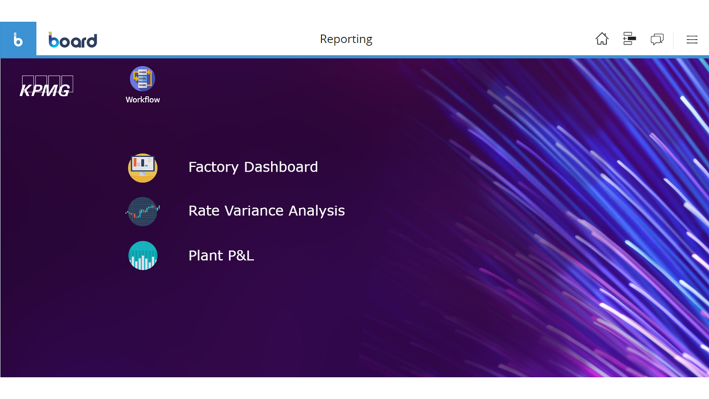Click the Reporting page title
The image size is (709, 399).
(346, 39)
